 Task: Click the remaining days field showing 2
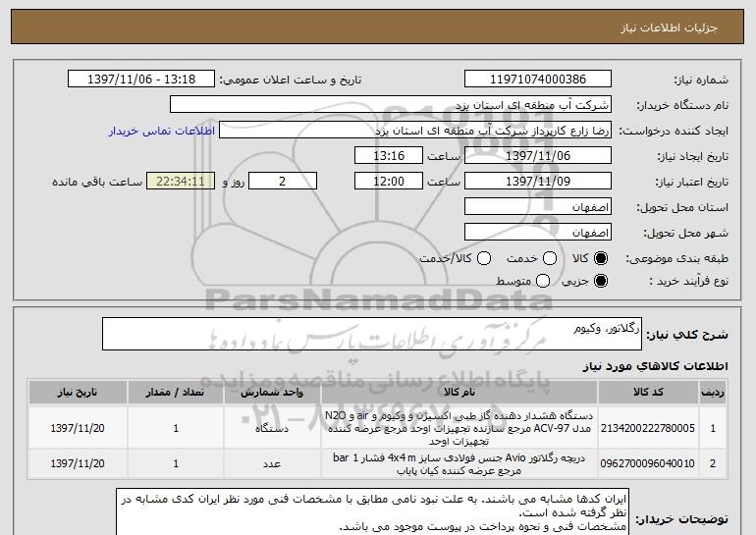(x=283, y=182)
